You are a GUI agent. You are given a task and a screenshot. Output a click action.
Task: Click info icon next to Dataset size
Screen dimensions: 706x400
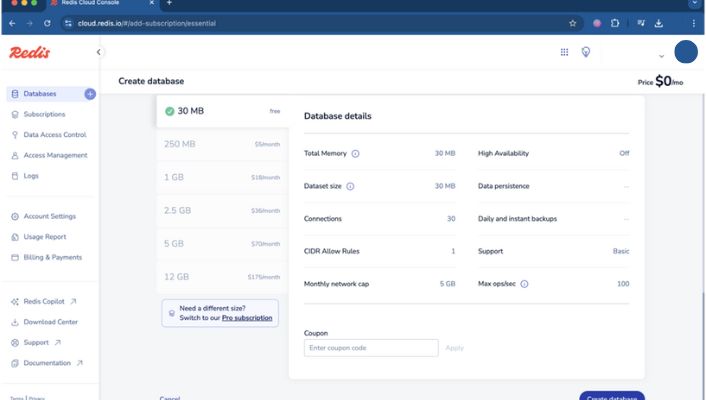click(x=350, y=186)
